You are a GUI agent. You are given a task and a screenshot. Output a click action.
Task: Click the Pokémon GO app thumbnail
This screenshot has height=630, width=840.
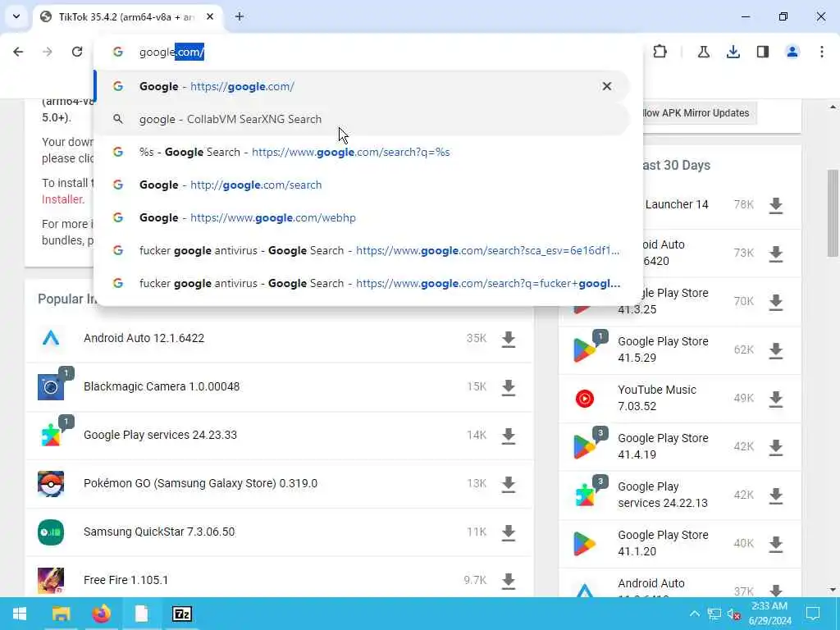(x=51, y=484)
